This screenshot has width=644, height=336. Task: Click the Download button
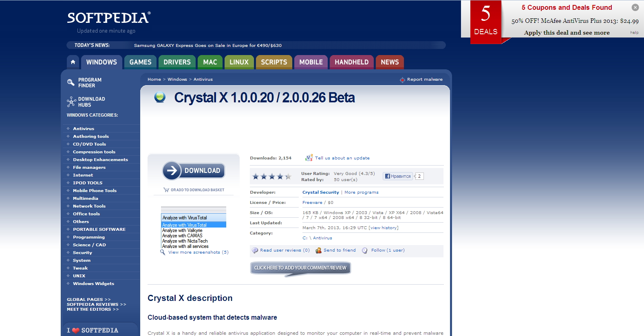(x=194, y=170)
